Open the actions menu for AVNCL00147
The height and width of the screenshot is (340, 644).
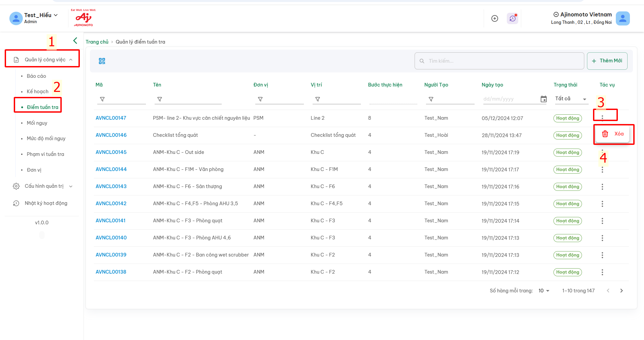(x=602, y=117)
